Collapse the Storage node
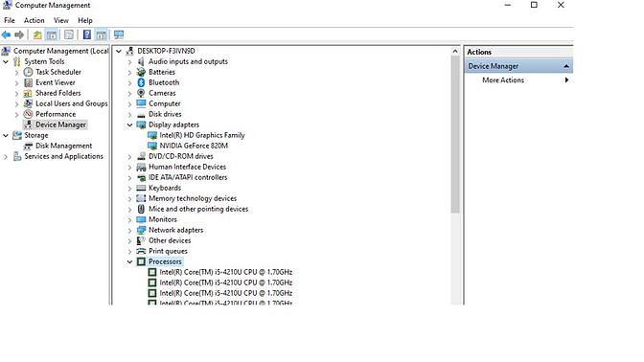Screen dimensions: 644x362 point(6,135)
